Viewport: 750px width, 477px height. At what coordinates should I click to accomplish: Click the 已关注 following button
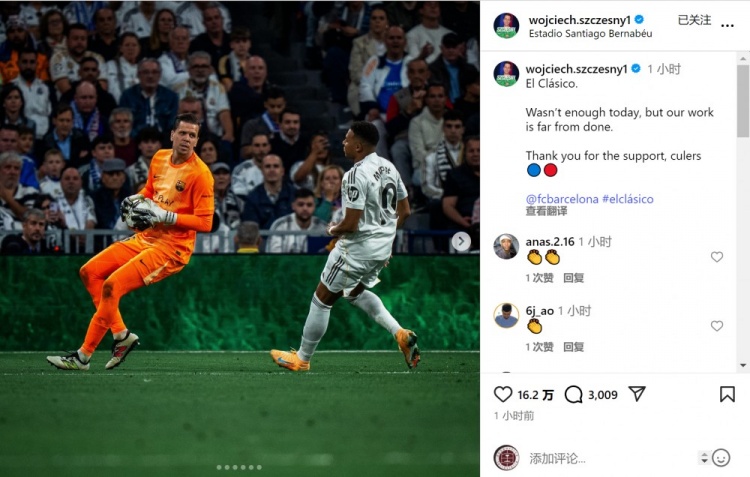[694, 20]
